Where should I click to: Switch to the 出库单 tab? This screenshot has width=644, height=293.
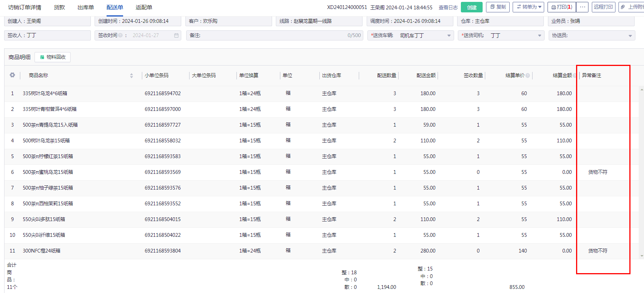tap(86, 7)
